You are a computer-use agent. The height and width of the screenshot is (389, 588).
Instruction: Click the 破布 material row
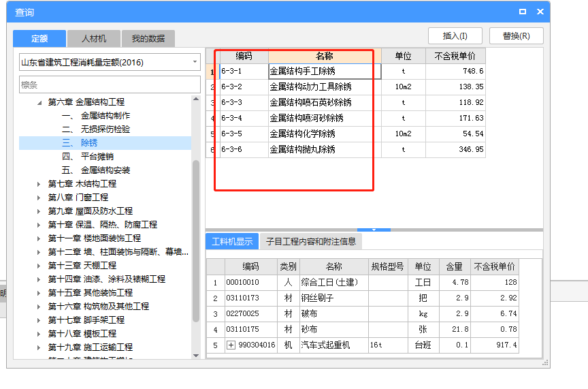click(363, 314)
